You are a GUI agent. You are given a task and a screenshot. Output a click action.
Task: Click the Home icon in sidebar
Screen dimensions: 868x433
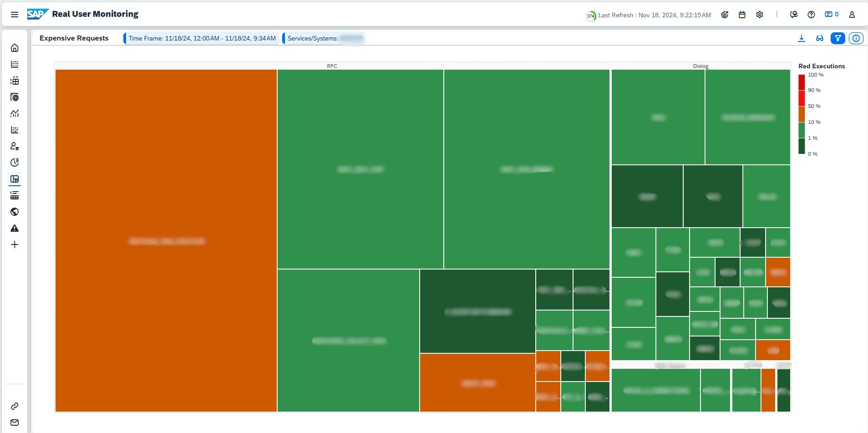click(x=15, y=48)
